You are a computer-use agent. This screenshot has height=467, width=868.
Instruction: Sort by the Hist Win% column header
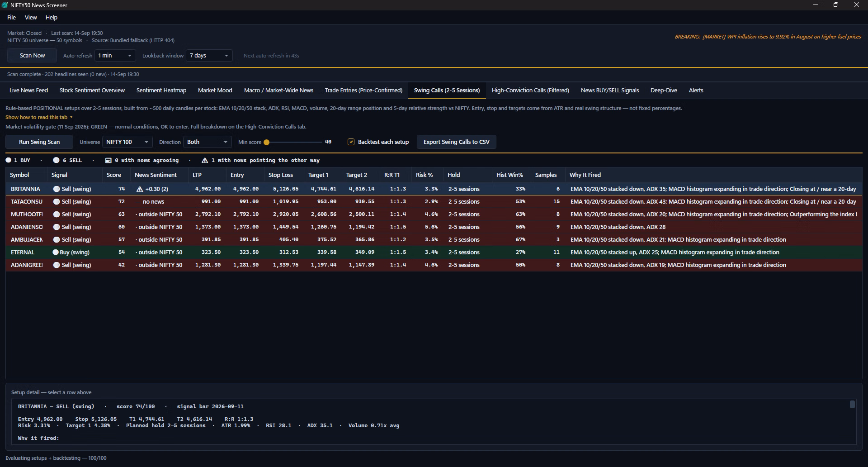pyautogui.click(x=511, y=175)
